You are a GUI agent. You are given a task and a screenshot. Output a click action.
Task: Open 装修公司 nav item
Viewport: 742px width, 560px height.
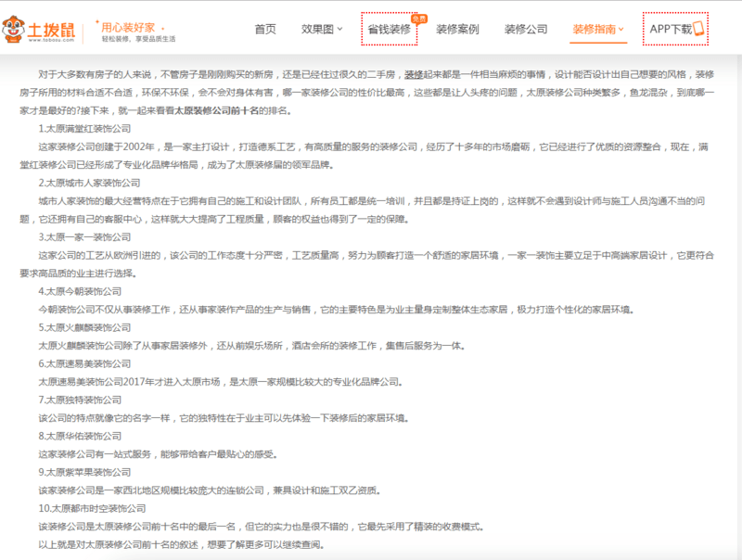pos(526,30)
